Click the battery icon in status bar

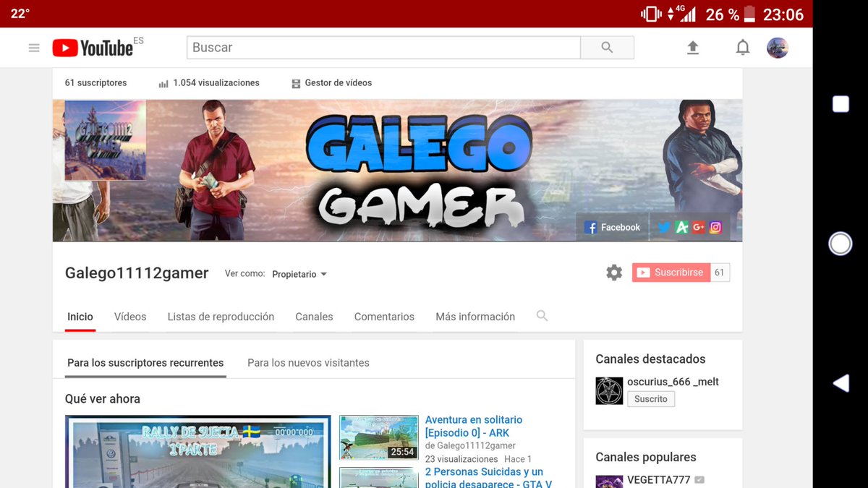coord(749,14)
